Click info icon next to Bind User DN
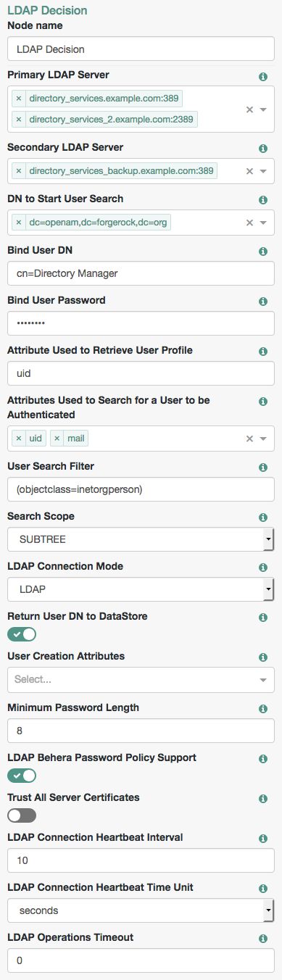This screenshot has height=980, width=282. coord(263,252)
